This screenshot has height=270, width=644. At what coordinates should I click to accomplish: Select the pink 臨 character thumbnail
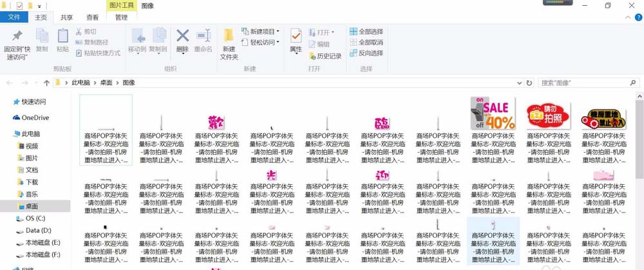click(x=382, y=124)
